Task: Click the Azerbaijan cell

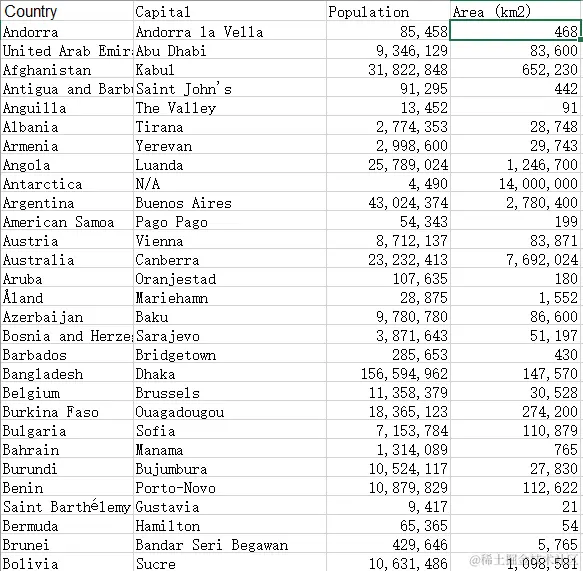Action: pyautogui.click(x=67, y=315)
